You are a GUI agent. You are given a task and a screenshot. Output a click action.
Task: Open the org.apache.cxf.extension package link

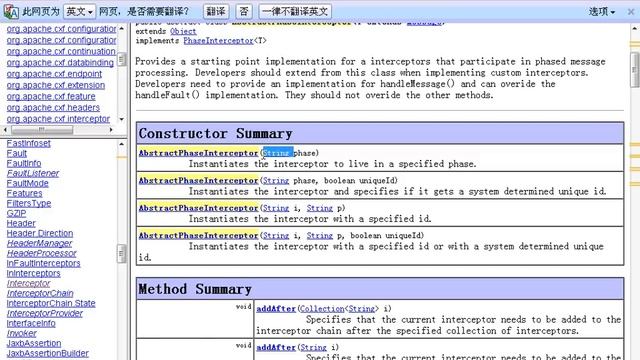point(56,85)
